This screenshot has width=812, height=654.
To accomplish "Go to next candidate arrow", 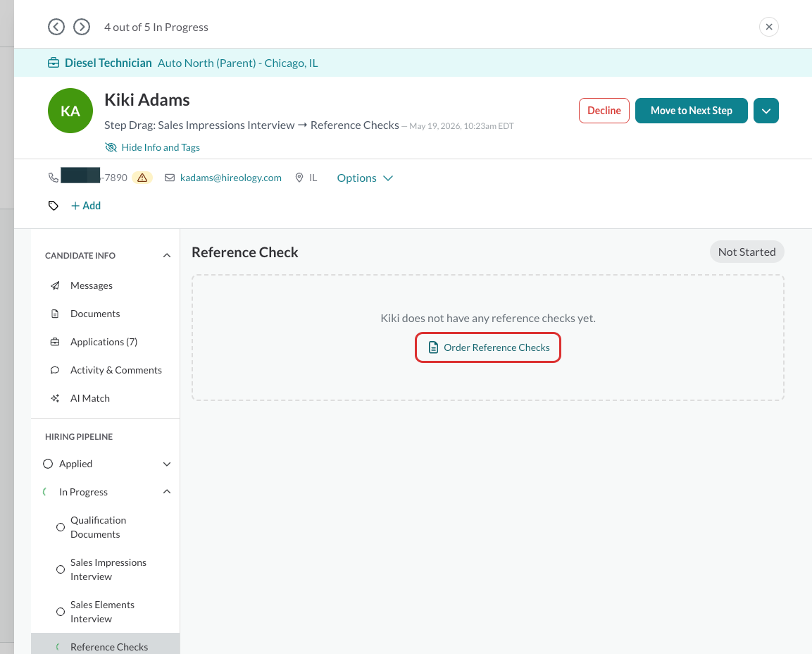I will (82, 27).
